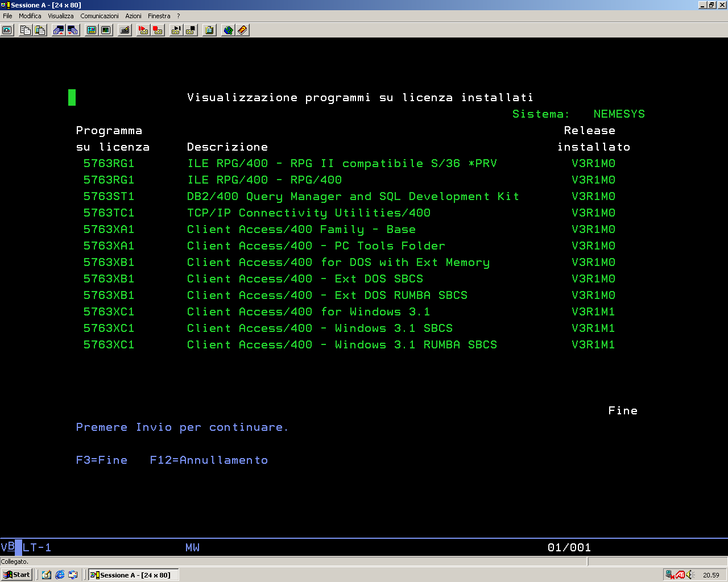
Task: Click the program ID 5763ST1
Action: (109, 196)
